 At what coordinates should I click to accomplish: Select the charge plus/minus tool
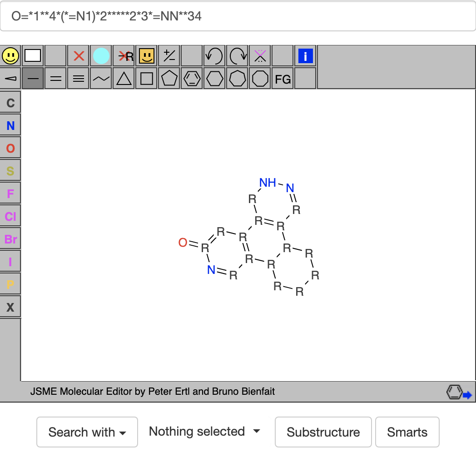pyautogui.click(x=169, y=56)
